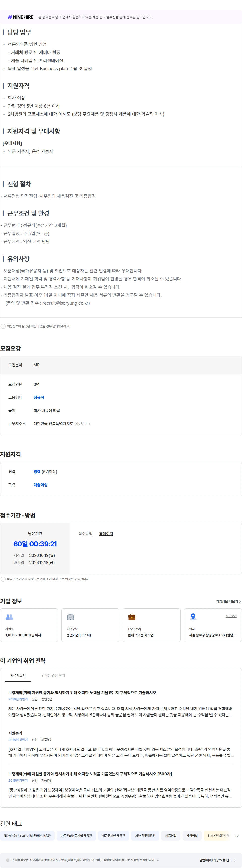Click the 기업정보 더보기 chevron arrow

pos(240,601)
